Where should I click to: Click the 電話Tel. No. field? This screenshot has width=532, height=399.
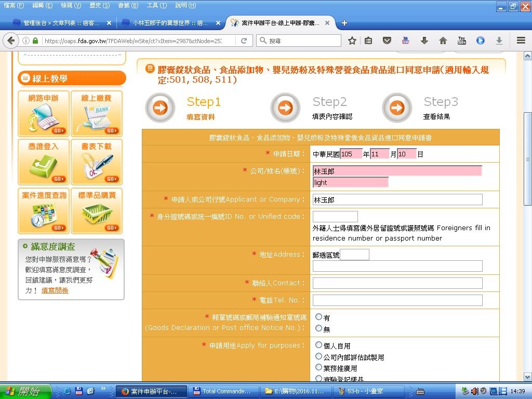click(x=397, y=300)
